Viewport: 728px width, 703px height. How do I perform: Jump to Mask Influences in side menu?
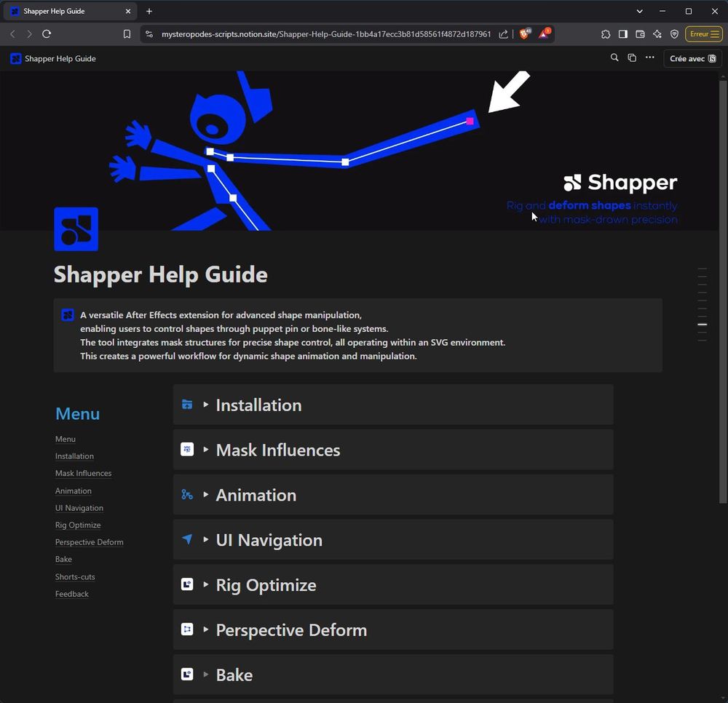(83, 473)
